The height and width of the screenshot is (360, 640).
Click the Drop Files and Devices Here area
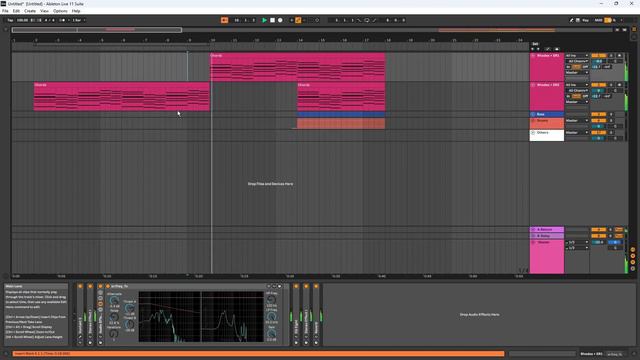tap(270, 184)
